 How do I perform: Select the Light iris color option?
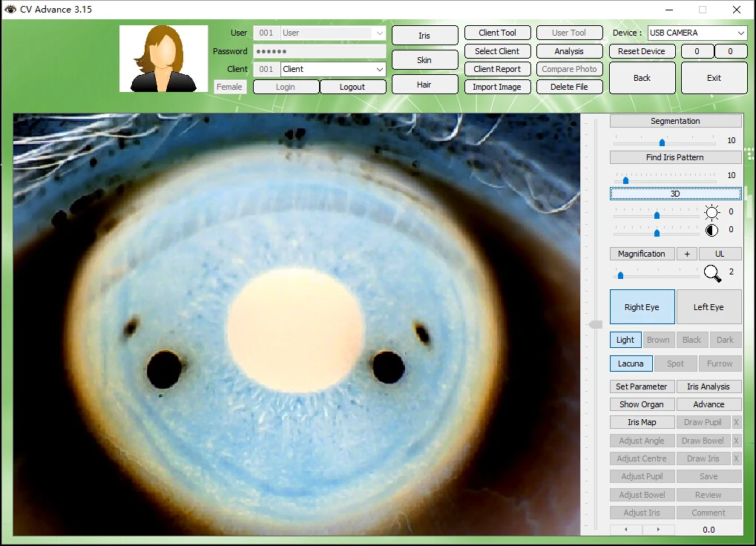point(625,339)
